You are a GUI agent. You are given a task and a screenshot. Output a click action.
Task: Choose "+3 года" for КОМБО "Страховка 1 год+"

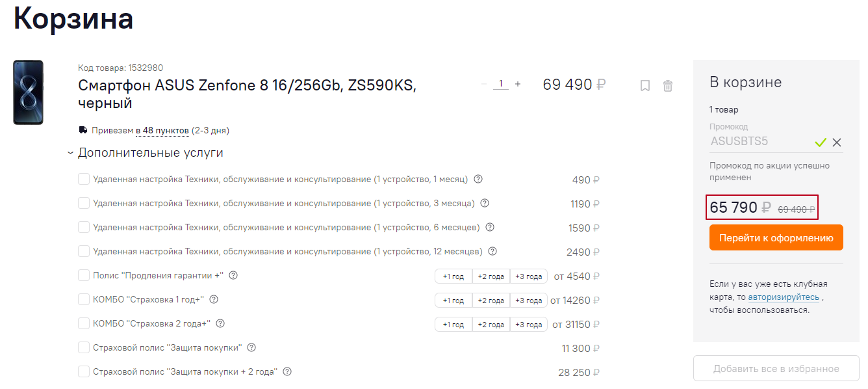[x=528, y=301]
